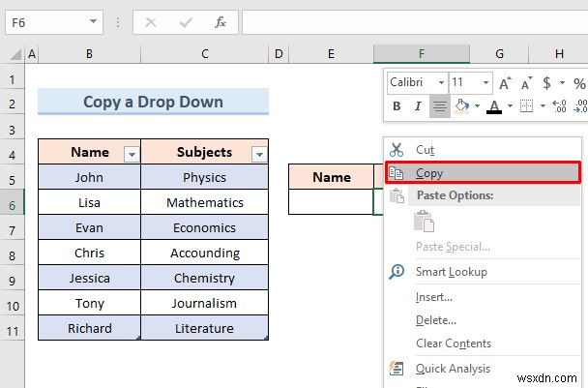The width and height of the screenshot is (588, 388).
Task: Expand accounting format dropdown arrow
Action: 562,83
